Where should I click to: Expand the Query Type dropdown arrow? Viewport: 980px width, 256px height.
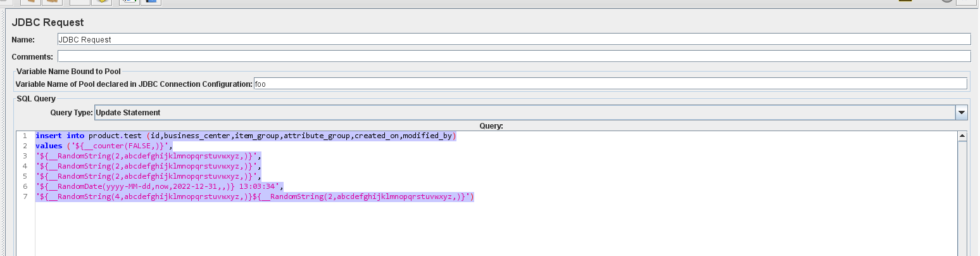962,113
